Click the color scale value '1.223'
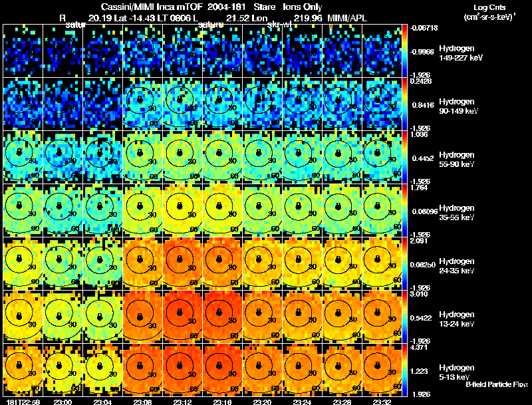The image size is (532, 405). [x=419, y=372]
